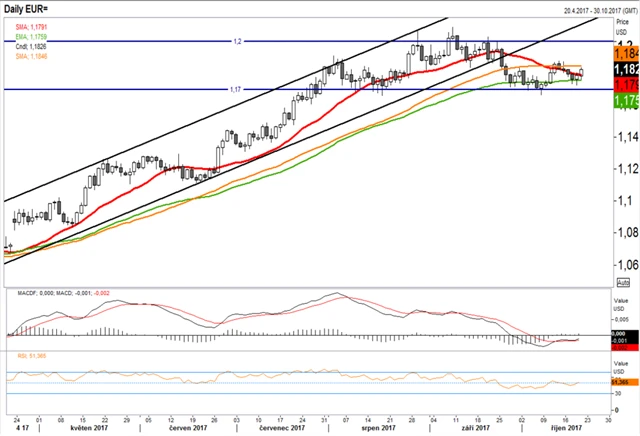The image size is (640, 436).
Task: Open the Daily EUR= chart title
Action: pyautogui.click(x=26, y=9)
